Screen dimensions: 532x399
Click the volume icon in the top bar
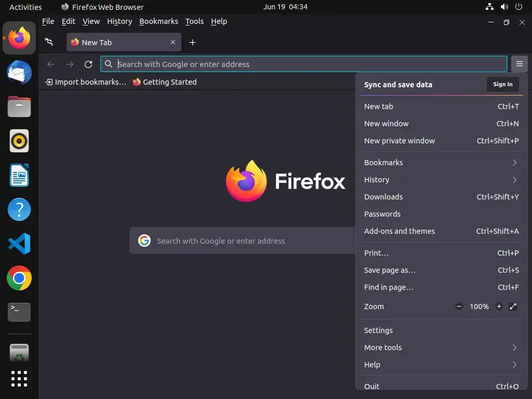pos(504,7)
